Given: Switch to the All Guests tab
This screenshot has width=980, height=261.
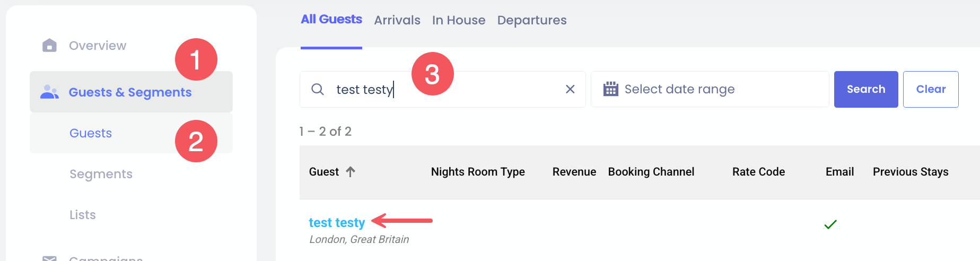Looking at the screenshot, I should tap(331, 20).
